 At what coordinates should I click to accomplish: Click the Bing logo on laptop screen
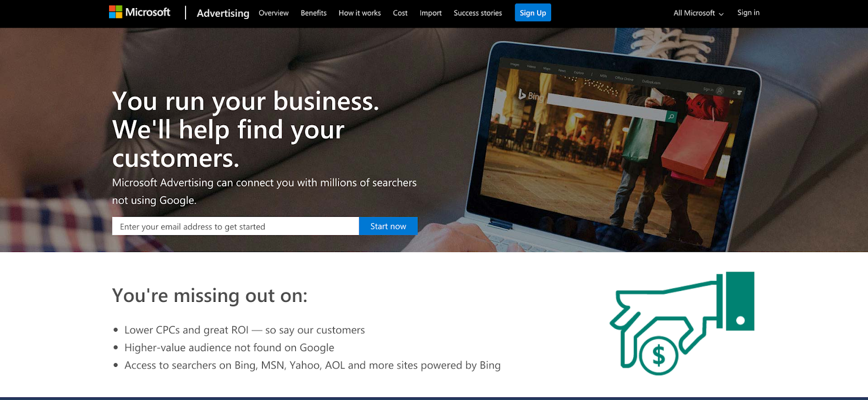[x=530, y=95]
